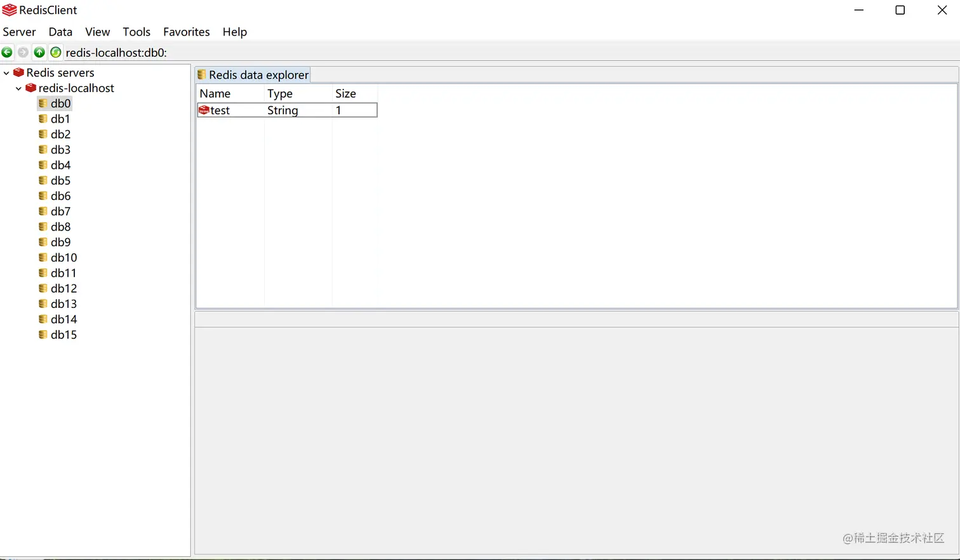Minimize the RedisClient window
Image resolution: width=960 pixels, height=560 pixels.
[859, 10]
